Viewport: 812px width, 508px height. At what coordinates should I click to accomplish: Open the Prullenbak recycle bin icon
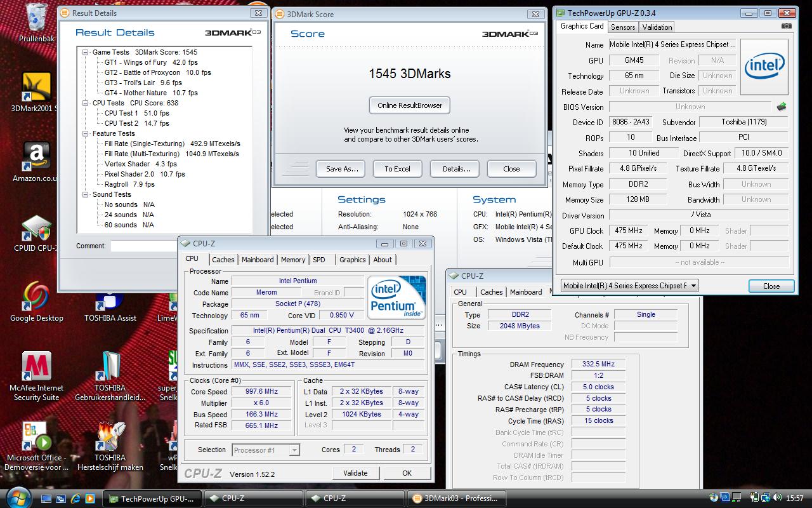click(36, 23)
